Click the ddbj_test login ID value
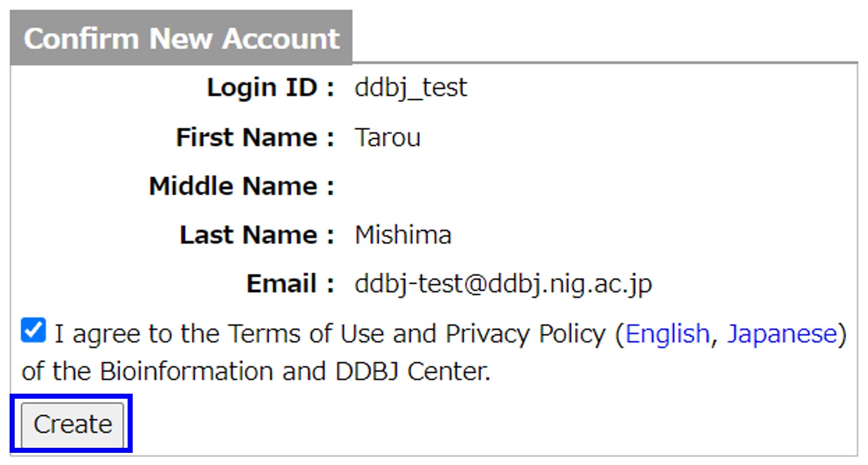The image size is (868, 465). [410, 88]
